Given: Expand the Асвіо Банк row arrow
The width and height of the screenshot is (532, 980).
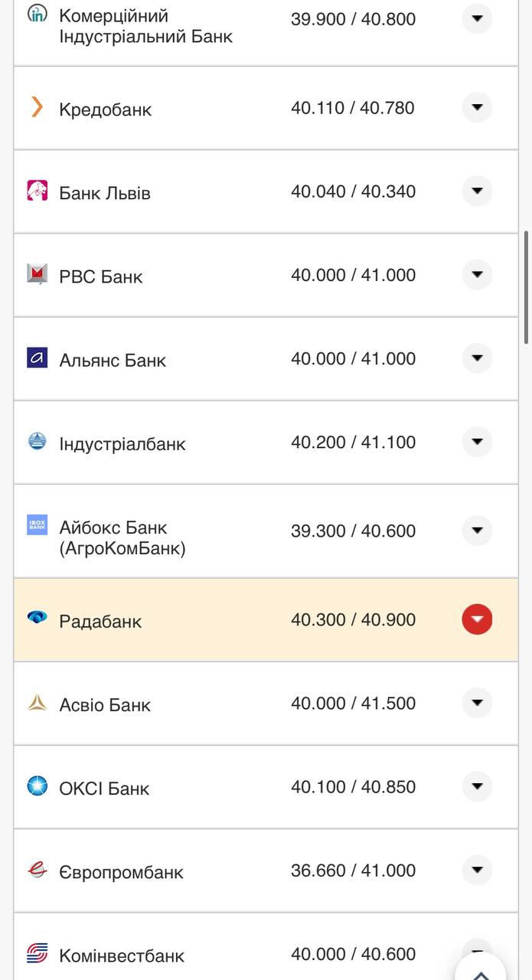Looking at the screenshot, I should 477,703.
